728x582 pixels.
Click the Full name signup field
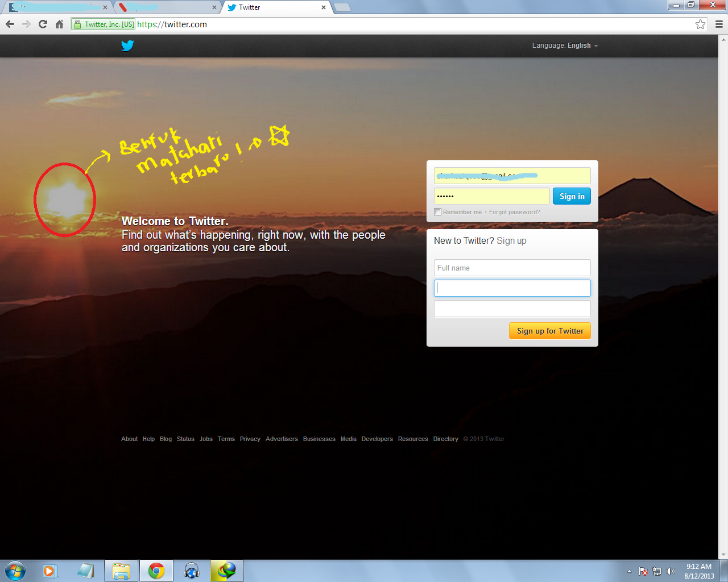tap(512, 268)
